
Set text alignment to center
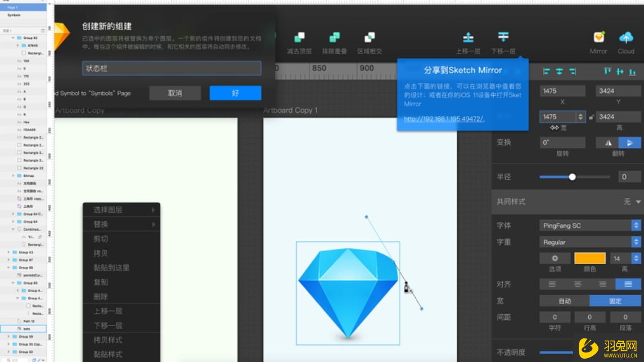(x=578, y=284)
